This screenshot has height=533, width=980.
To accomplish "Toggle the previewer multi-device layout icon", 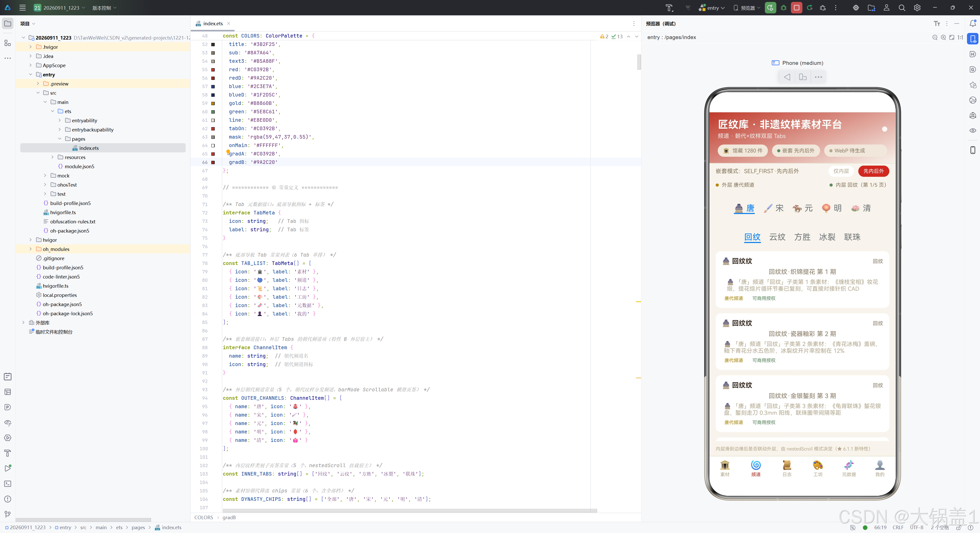I will [x=803, y=77].
